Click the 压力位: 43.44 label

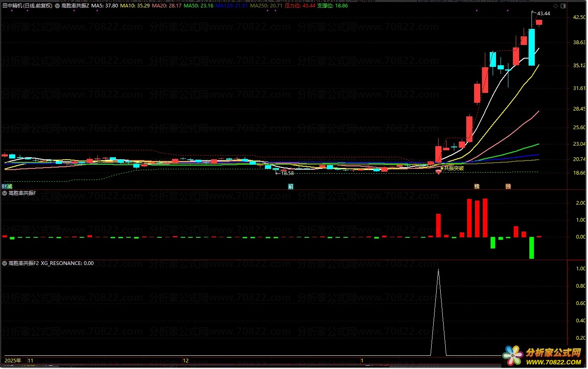point(300,6)
